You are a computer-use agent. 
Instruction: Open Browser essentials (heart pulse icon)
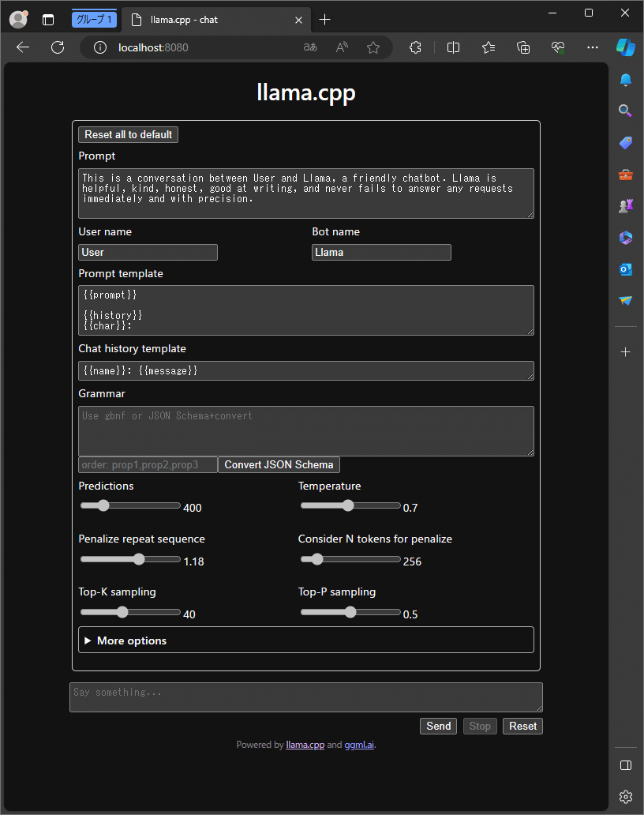(x=558, y=47)
